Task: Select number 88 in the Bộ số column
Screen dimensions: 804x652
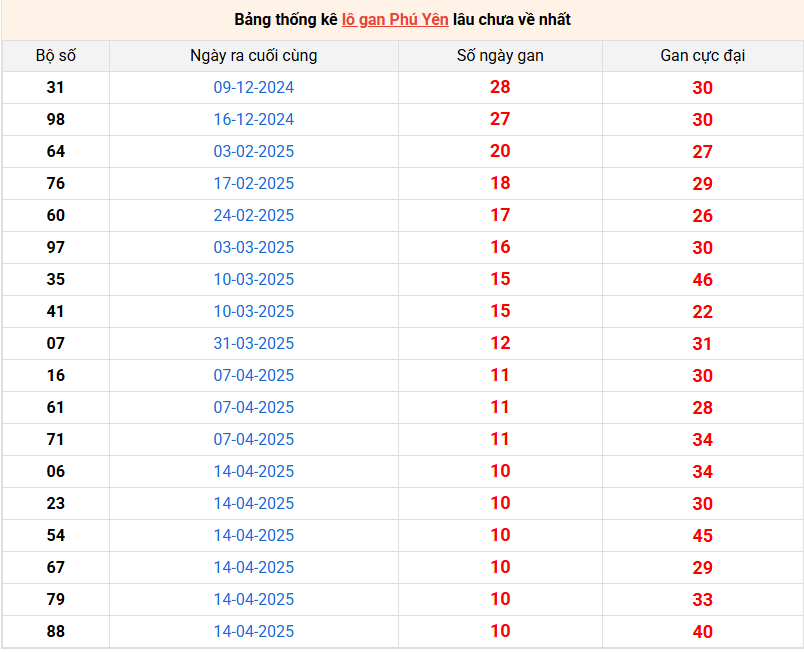Action: pyautogui.click(x=55, y=632)
